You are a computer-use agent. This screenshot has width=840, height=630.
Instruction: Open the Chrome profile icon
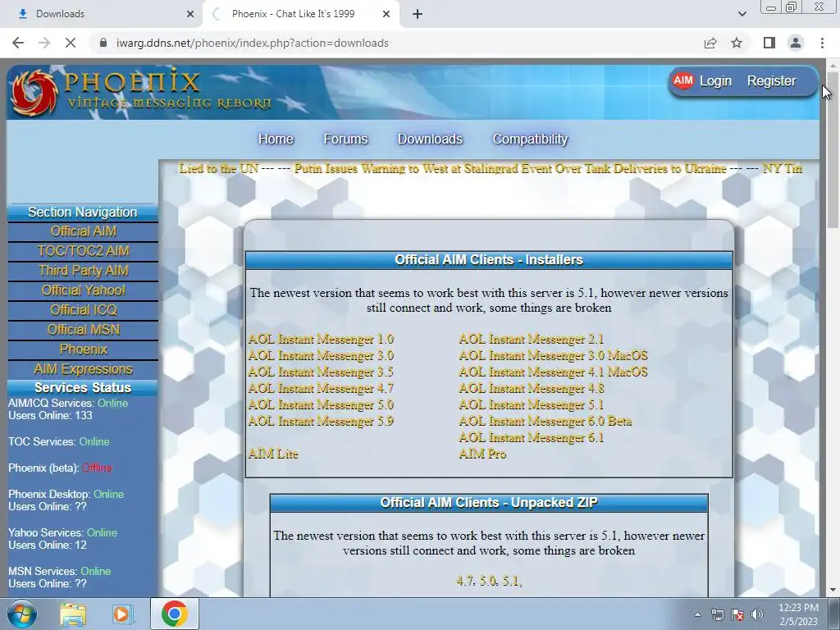tap(796, 43)
